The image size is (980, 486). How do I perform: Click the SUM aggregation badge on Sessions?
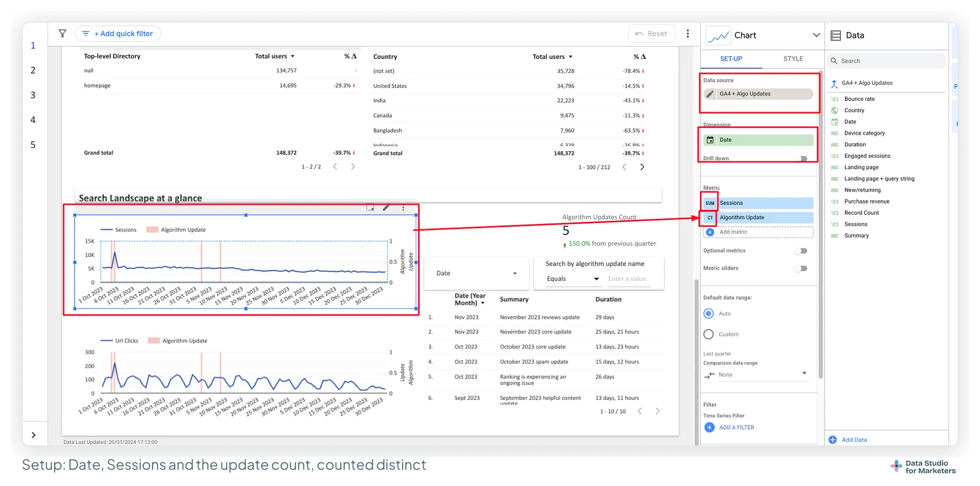click(x=710, y=203)
